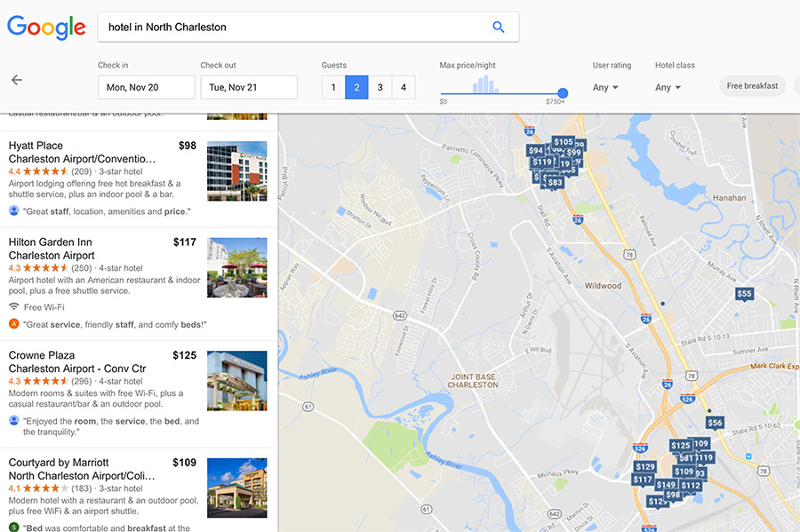Click reviewer avatar on Crowne Plaza review
This screenshot has height=532, width=800.
coord(13,420)
